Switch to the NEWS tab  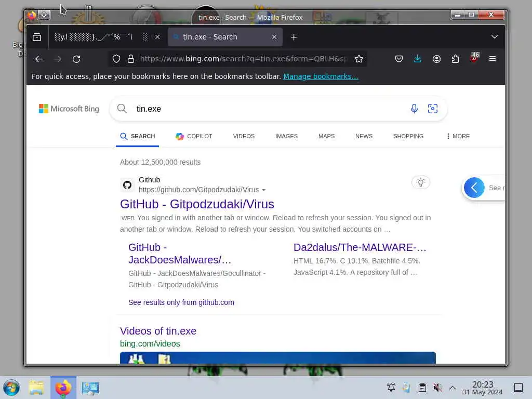point(364,137)
